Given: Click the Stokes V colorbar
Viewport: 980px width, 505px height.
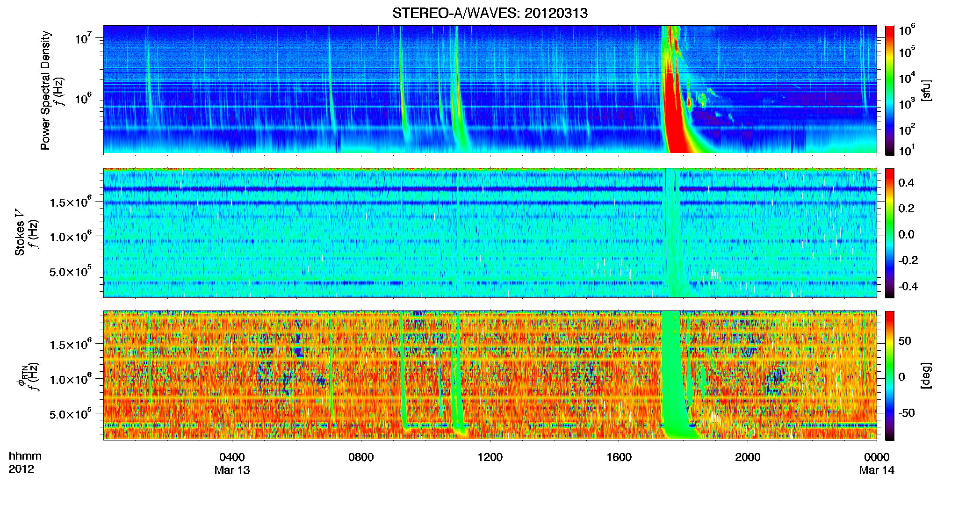Looking at the screenshot, I should pos(890,233).
